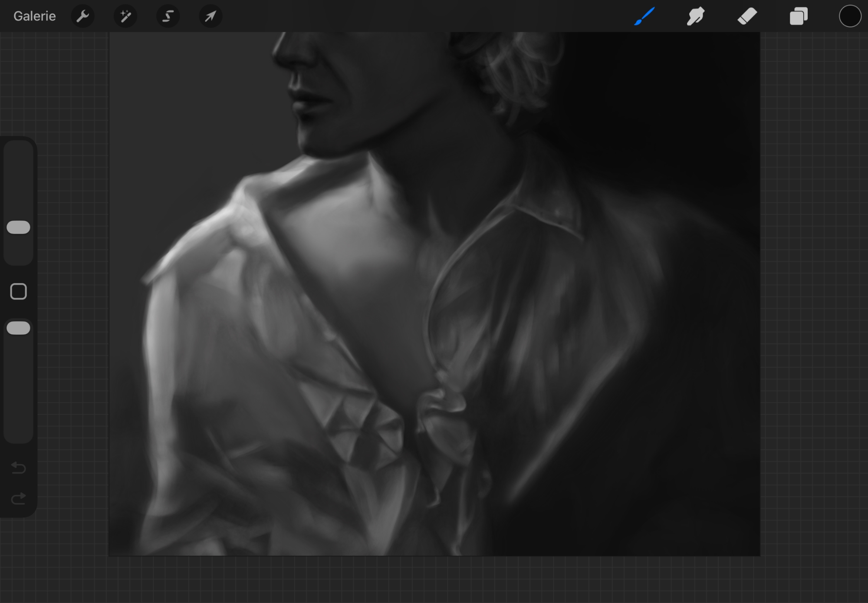
Task: Activate the Transform arrow tool
Action: [210, 16]
